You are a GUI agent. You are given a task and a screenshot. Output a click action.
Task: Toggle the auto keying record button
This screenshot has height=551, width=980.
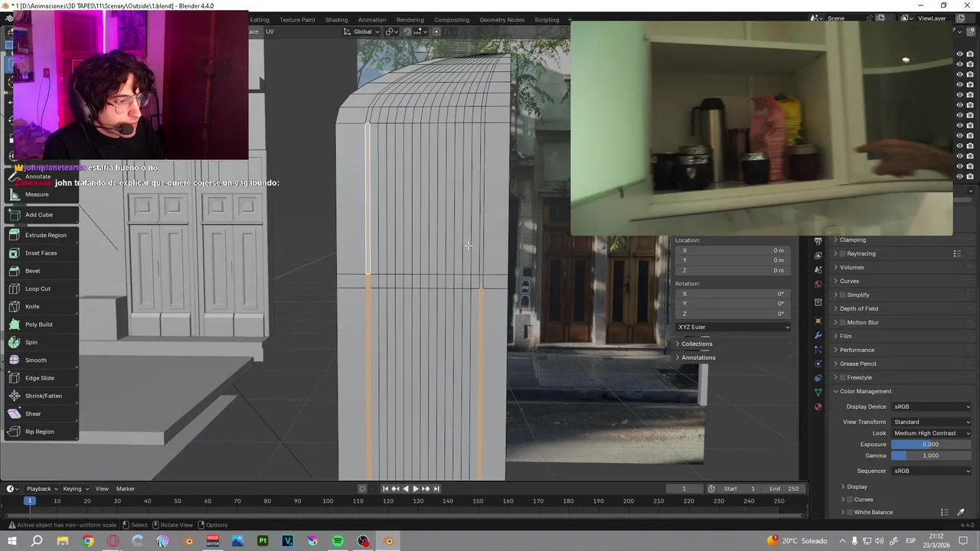(363, 488)
